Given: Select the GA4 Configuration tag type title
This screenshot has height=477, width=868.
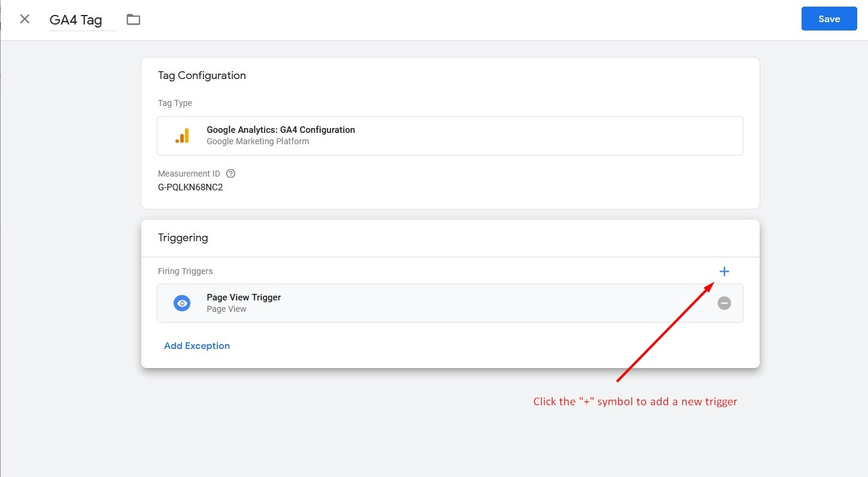Looking at the screenshot, I should [x=280, y=130].
